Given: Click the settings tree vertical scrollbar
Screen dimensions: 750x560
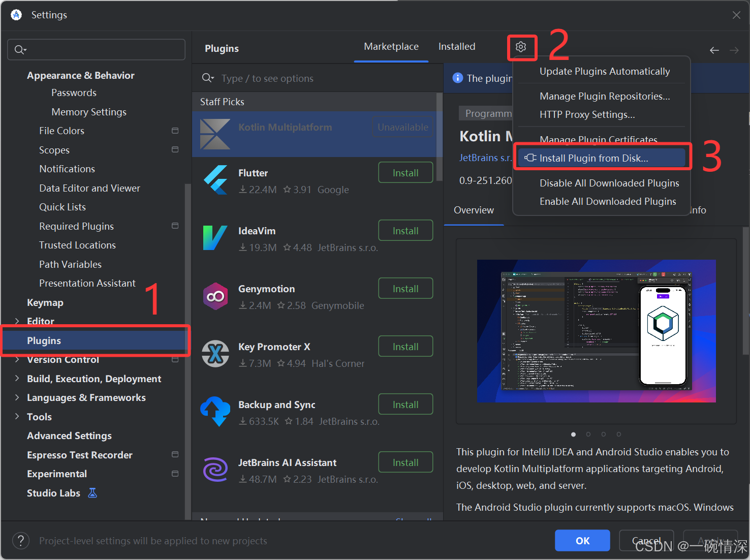Looking at the screenshot, I should coord(189,351).
